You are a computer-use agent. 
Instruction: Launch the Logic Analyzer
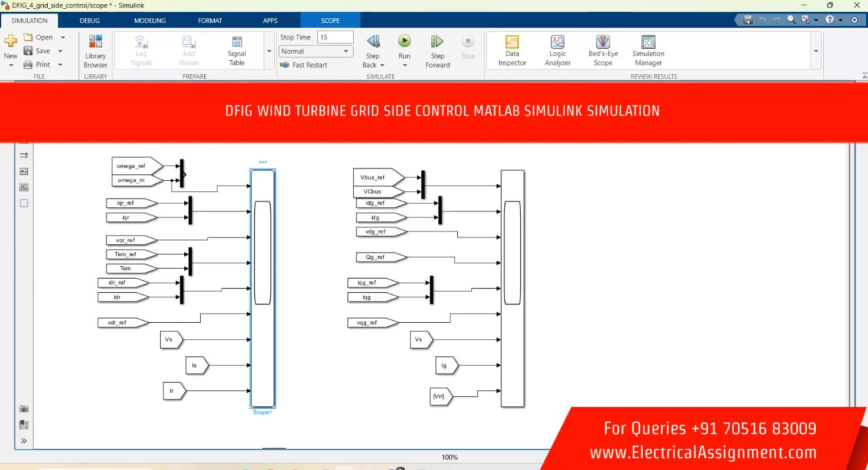click(x=557, y=51)
